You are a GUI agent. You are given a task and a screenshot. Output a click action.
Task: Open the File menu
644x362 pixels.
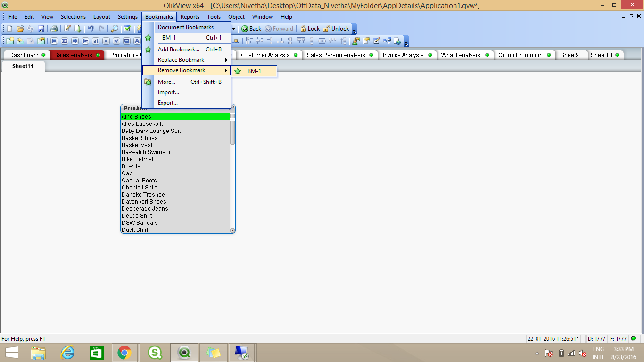13,17
